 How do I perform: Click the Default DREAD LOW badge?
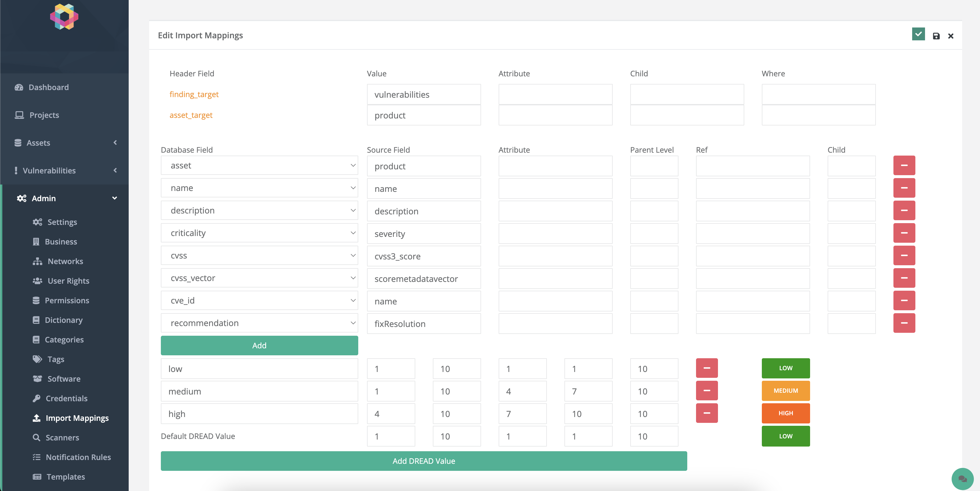click(786, 436)
